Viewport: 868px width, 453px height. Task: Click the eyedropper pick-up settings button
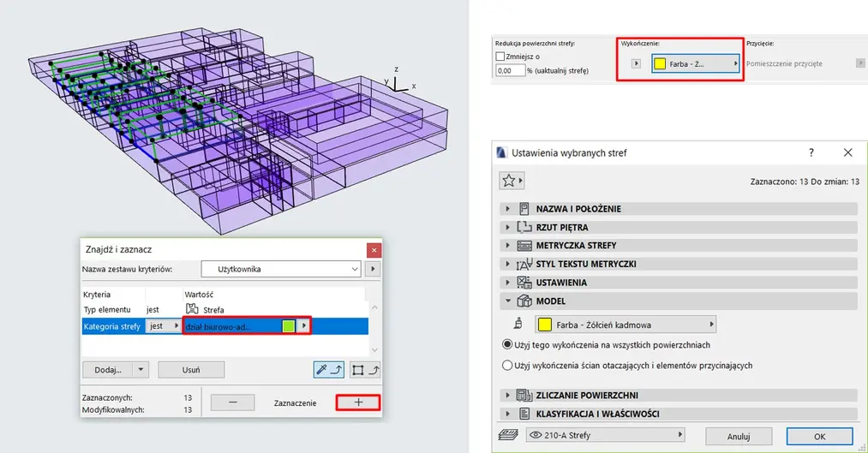pyautogui.click(x=328, y=369)
